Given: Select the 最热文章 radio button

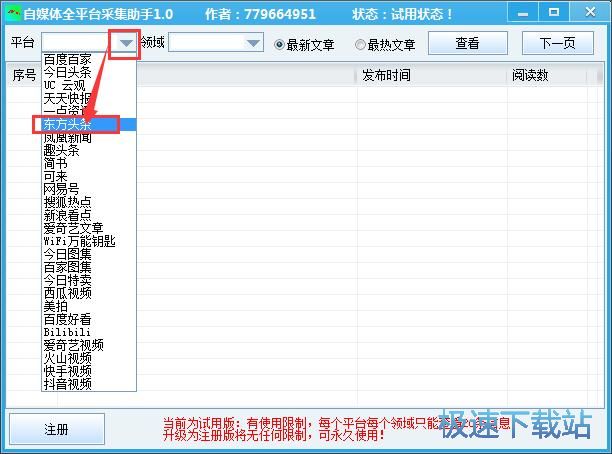Looking at the screenshot, I should [385, 45].
